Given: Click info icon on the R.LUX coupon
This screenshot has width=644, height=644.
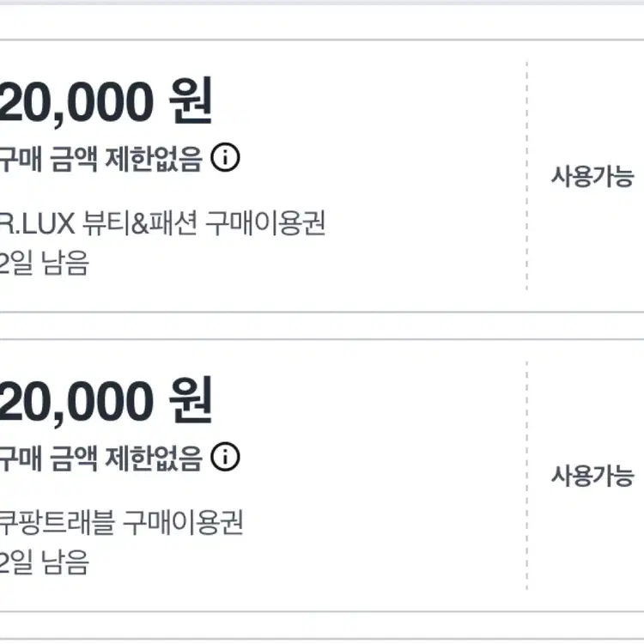Looking at the screenshot, I should click(x=225, y=158).
